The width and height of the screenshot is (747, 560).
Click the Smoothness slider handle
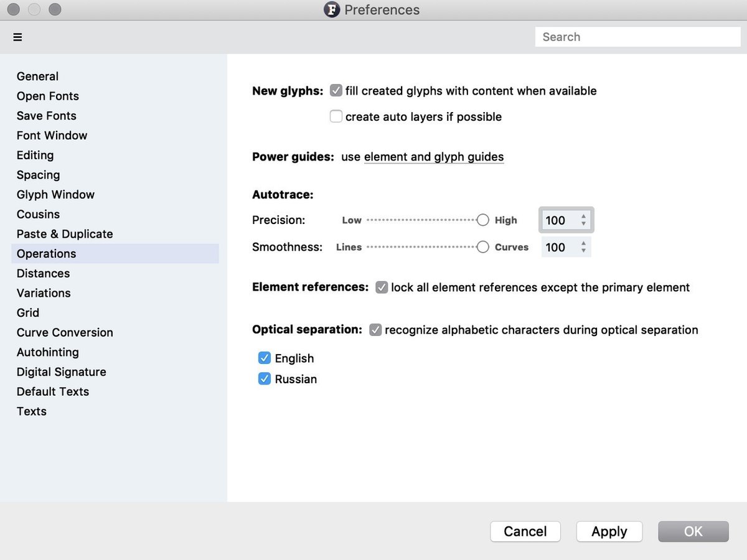(482, 247)
